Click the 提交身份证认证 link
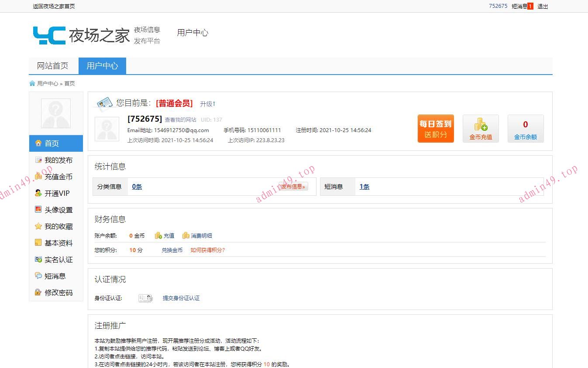 click(x=181, y=298)
